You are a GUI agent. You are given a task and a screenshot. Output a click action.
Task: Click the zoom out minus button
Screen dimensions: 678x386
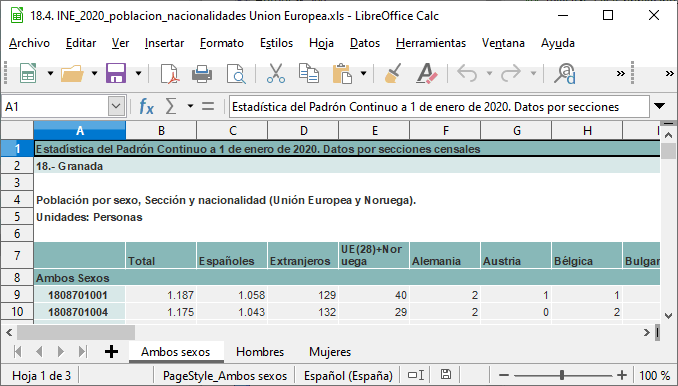tap(504, 375)
